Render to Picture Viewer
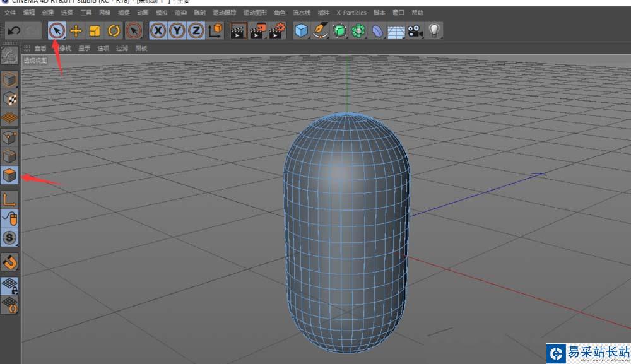The height and width of the screenshot is (364, 631). click(257, 30)
